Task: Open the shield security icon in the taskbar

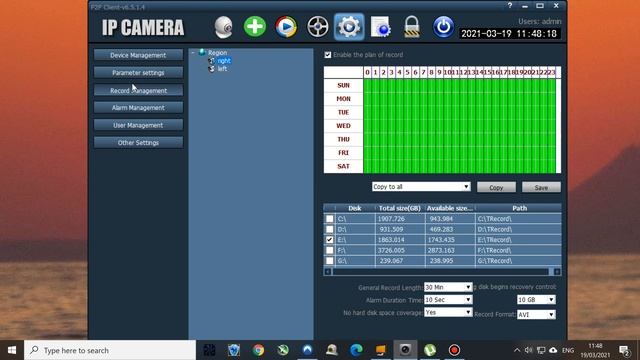Action: tap(234, 350)
